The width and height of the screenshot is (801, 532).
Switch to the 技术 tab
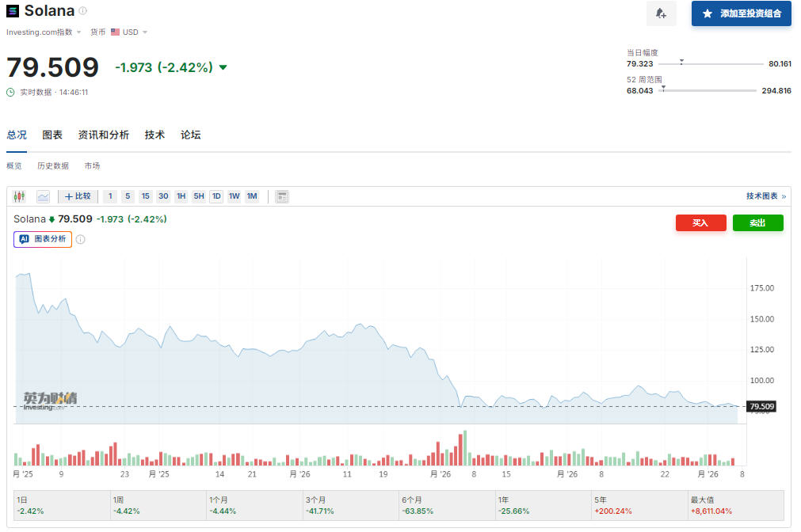[154, 135]
